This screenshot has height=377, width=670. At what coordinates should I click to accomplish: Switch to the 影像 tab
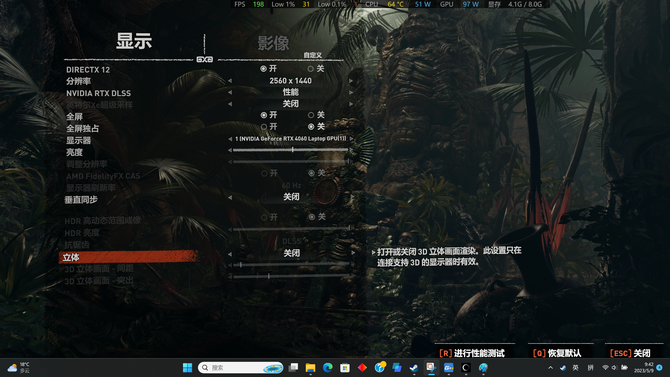(273, 43)
